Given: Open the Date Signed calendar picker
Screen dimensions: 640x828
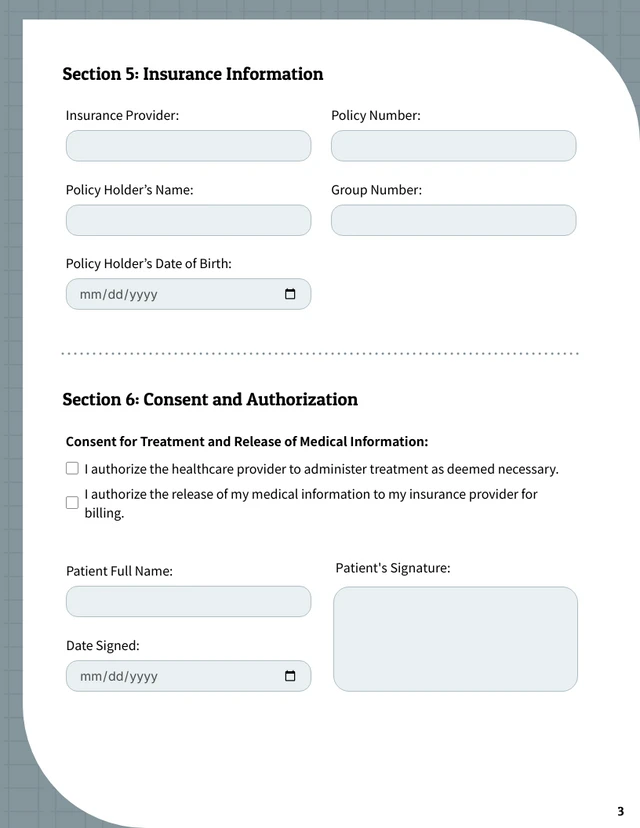Looking at the screenshot, I should click(x=290, y=676).
